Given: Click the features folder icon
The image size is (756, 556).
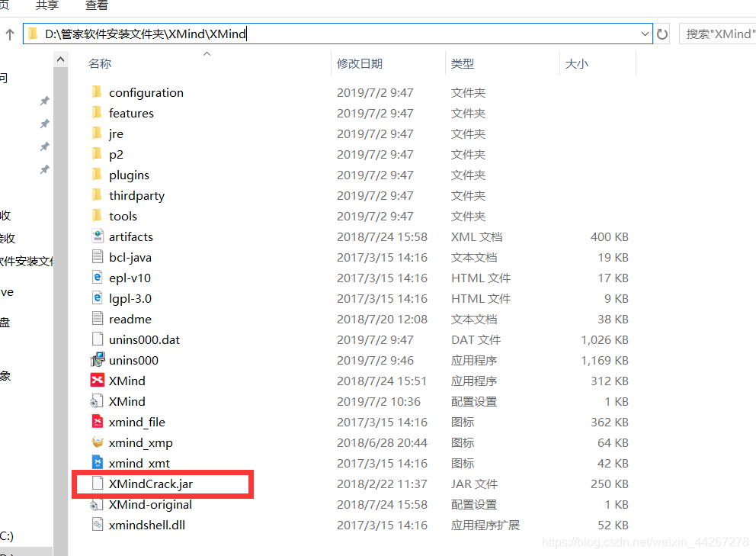Looking at the screenshot, I should [97, 112].
